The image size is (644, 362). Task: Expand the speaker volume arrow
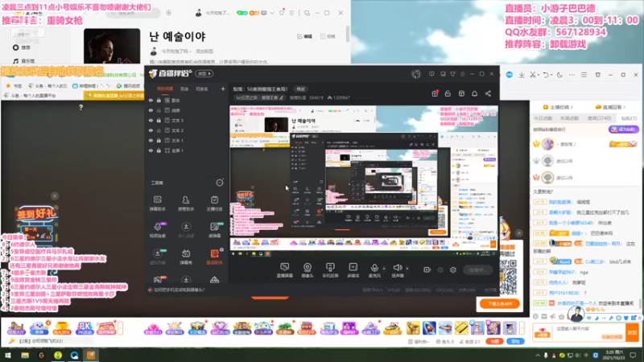407,269
